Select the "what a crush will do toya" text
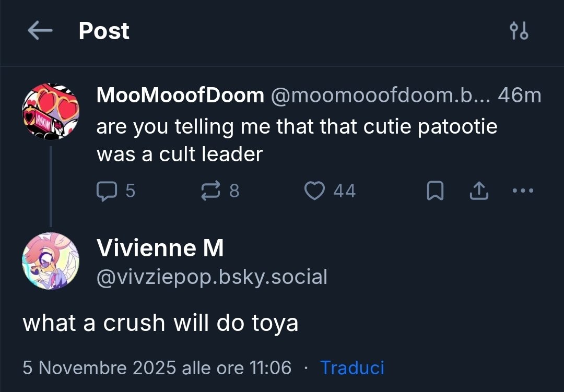 click(160, 323)
